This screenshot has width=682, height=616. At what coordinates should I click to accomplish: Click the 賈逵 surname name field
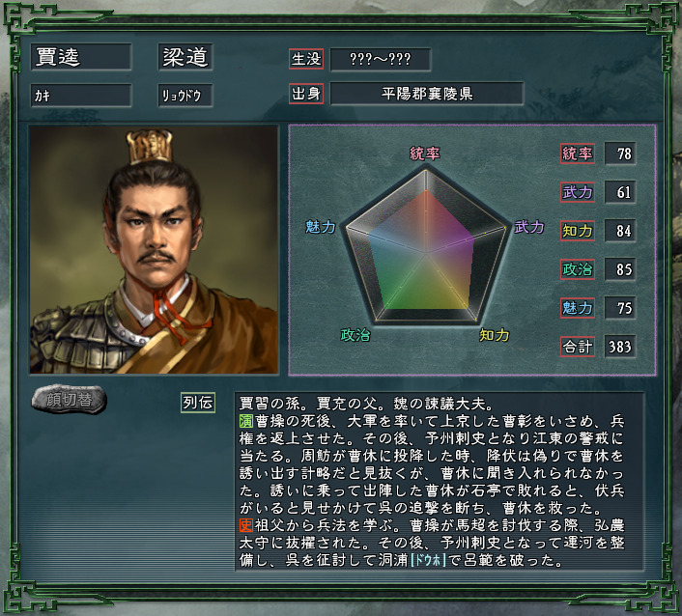81,57
